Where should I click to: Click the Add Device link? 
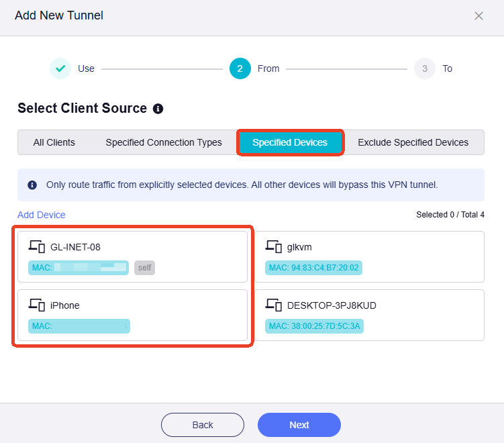click(x=42, y=215)
